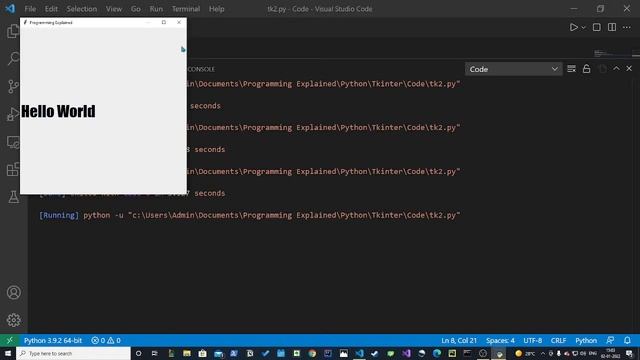The image size is (640, 360).
Task: Toggle the output scroll lock
Action: point(587,69)
